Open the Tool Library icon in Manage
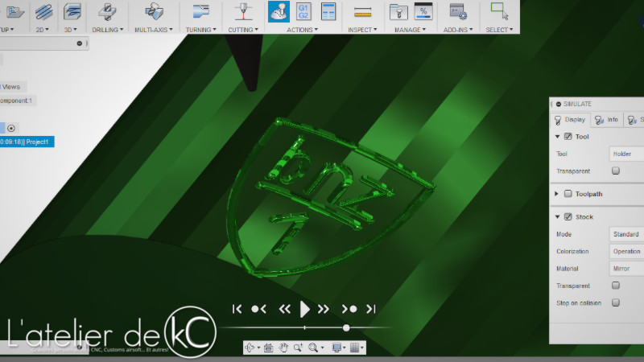The height and width of the screenshot is (362, 644). coord(398,11)
